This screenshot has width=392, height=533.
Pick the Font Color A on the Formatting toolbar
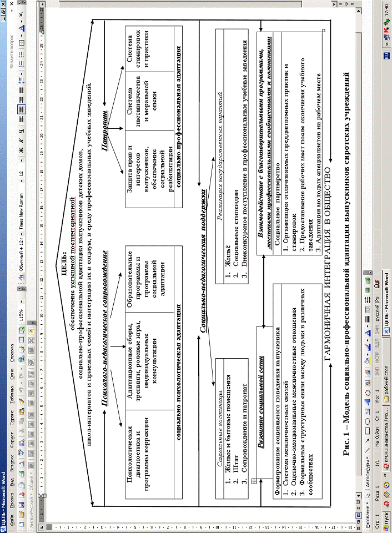pos(22,28)
